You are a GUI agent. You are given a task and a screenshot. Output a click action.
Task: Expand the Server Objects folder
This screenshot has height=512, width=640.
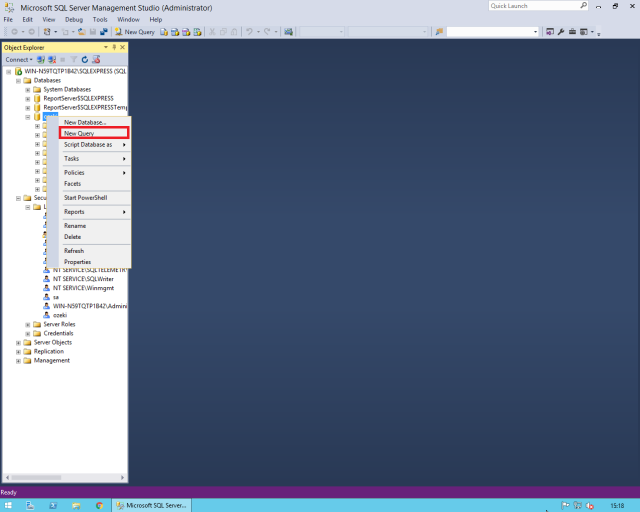(x=18, y=343)
